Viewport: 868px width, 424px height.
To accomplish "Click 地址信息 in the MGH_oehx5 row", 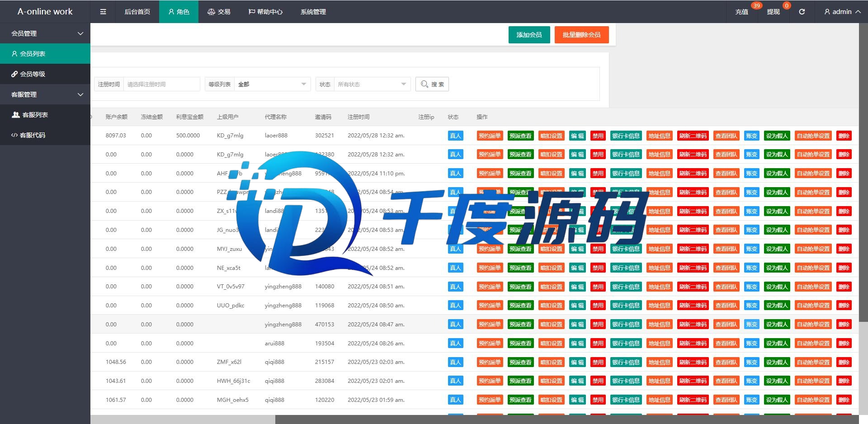I will click(x=660, y=400).
